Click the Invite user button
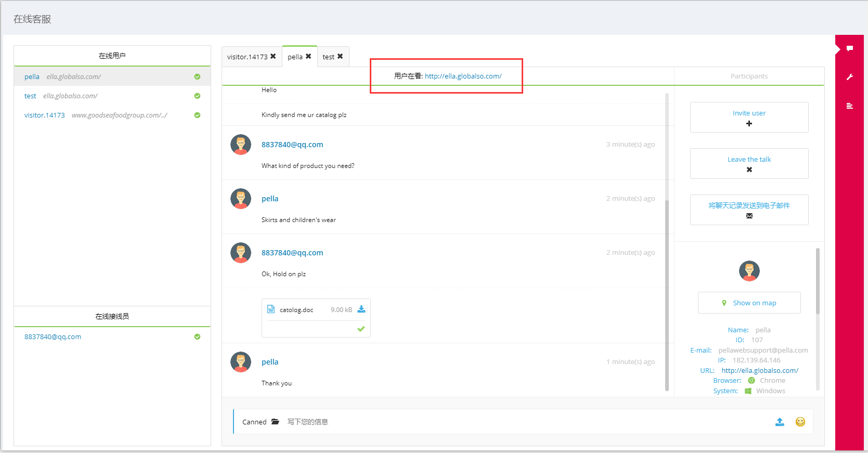Viewport: 868px width, 453px height. pyautogui.click(x=749, y=118)
